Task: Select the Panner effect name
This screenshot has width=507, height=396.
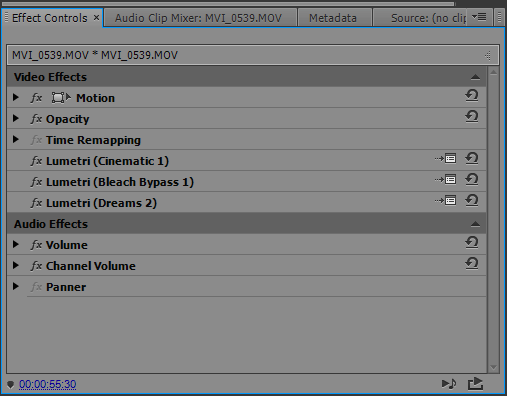Action: click(x=66, y=287)
